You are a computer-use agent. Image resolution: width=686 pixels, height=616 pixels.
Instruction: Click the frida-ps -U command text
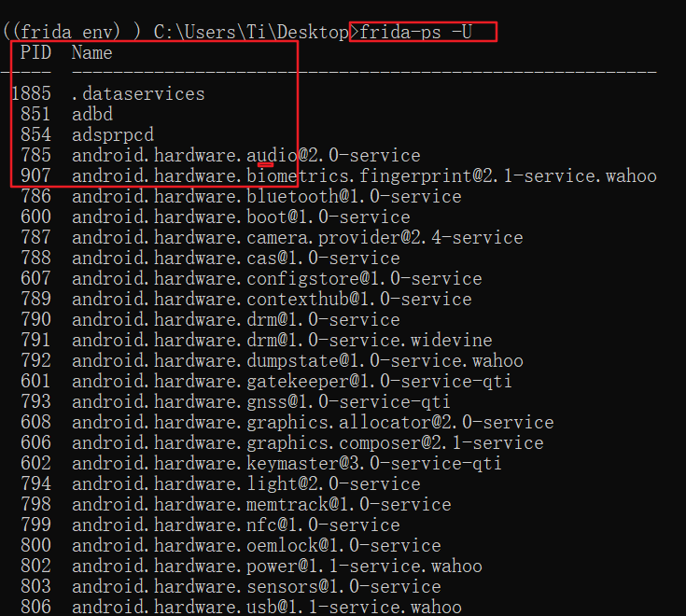(415, 33)
